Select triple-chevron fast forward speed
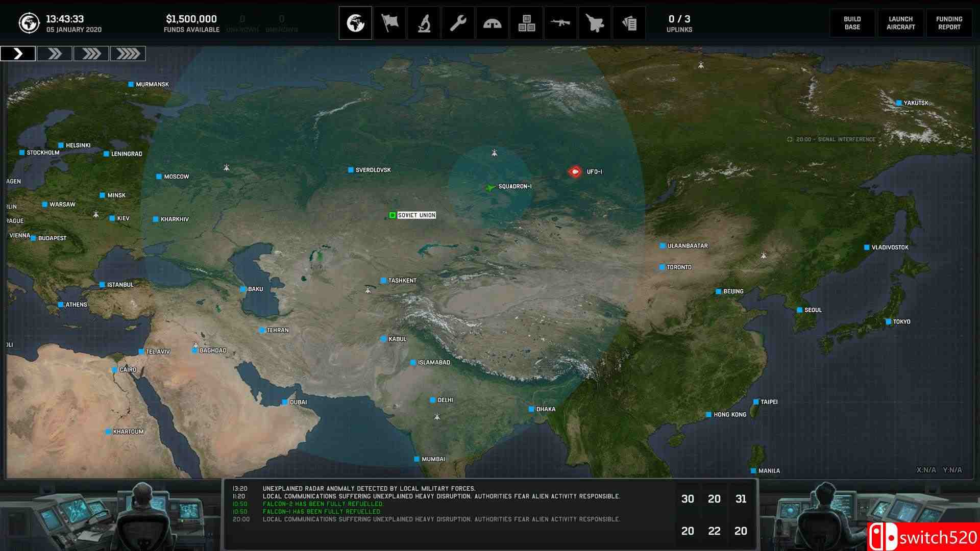Screen dimensions: 980x551 [x=91, y=53]
